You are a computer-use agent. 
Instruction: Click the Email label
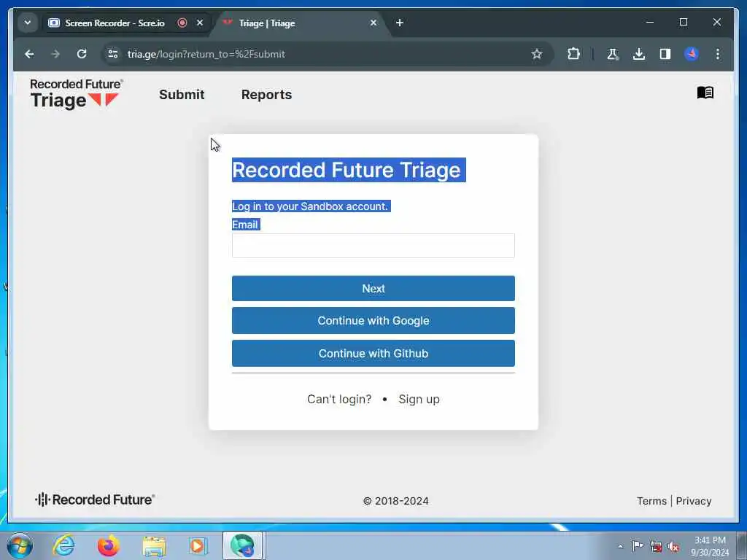click(x=245, y=225)
